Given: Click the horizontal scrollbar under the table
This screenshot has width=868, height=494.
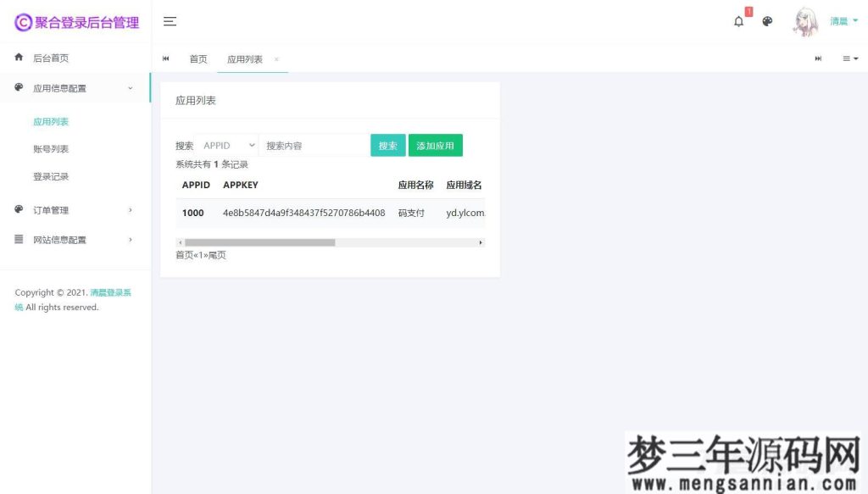Looking at the screenshot, I should click(254, 242).
